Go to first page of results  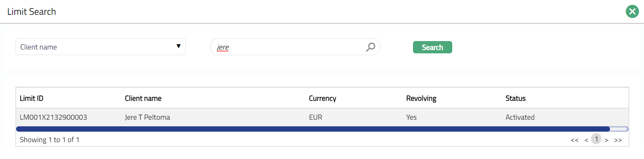pos(574,140)
